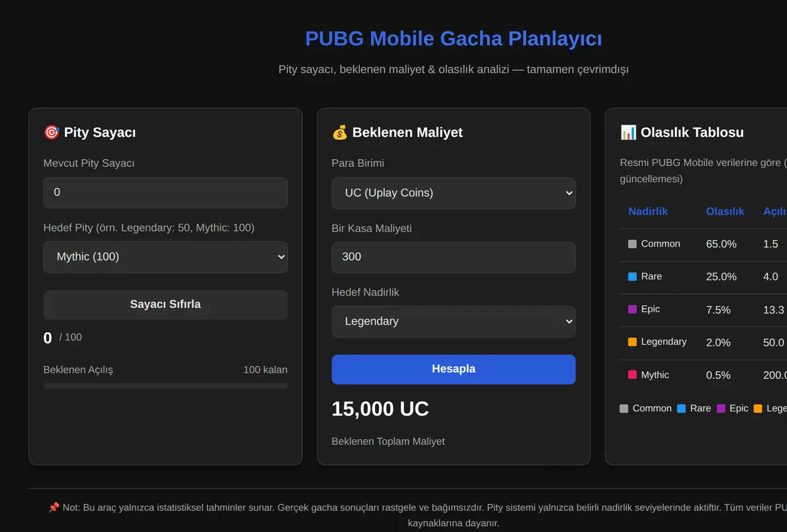The image size is (787, 532).
Task: Click the Beklenen Toplam Maliyet label
Action: point(388,441)
